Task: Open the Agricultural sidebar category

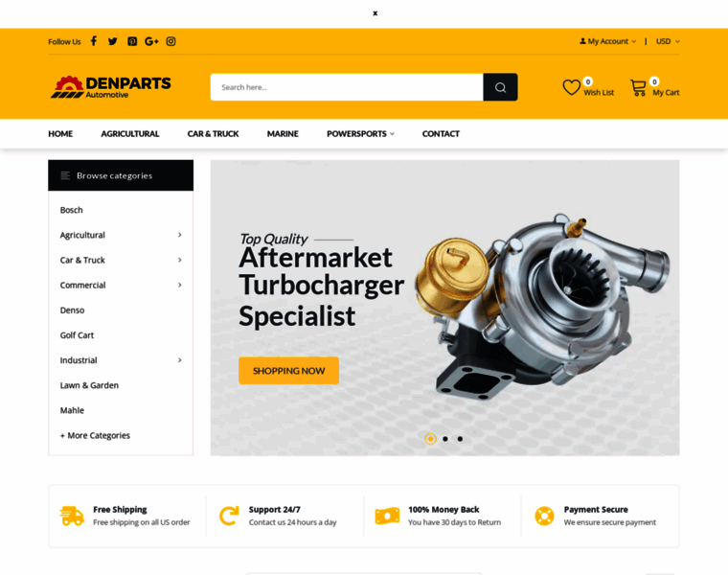Action: coord(82,235)
